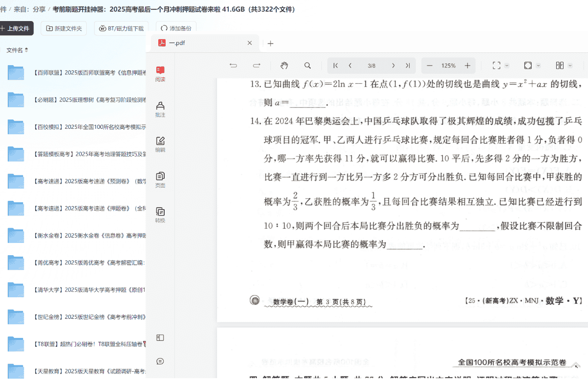
Task: Zoom out with the minus button
Action: (430, 66)
